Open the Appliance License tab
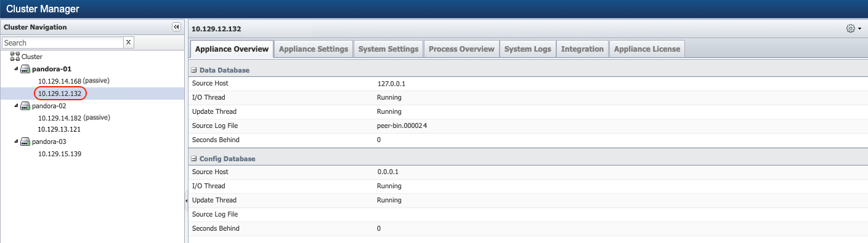868x243 pixels. pyautogui.click(x=647, y=49)
